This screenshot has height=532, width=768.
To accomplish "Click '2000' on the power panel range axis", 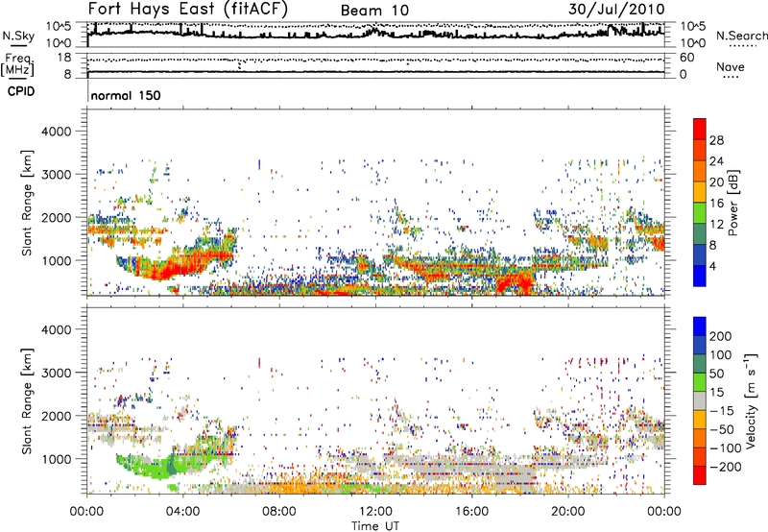I will click(56, 217).
